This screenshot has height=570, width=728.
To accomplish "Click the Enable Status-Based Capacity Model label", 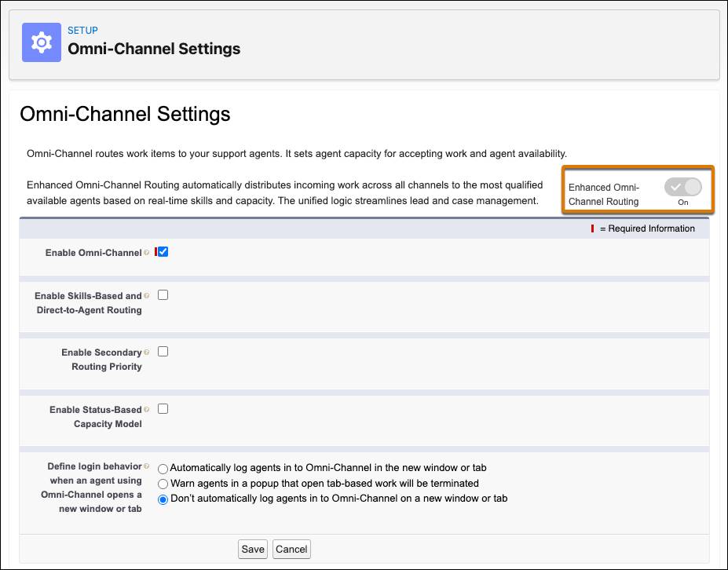I will (x=96, y=417).
